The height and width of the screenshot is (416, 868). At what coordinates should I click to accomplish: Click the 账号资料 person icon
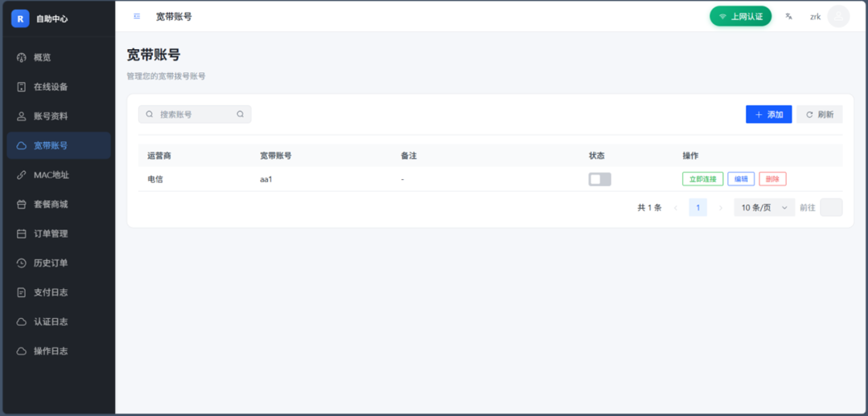click(x=22, y=116)
